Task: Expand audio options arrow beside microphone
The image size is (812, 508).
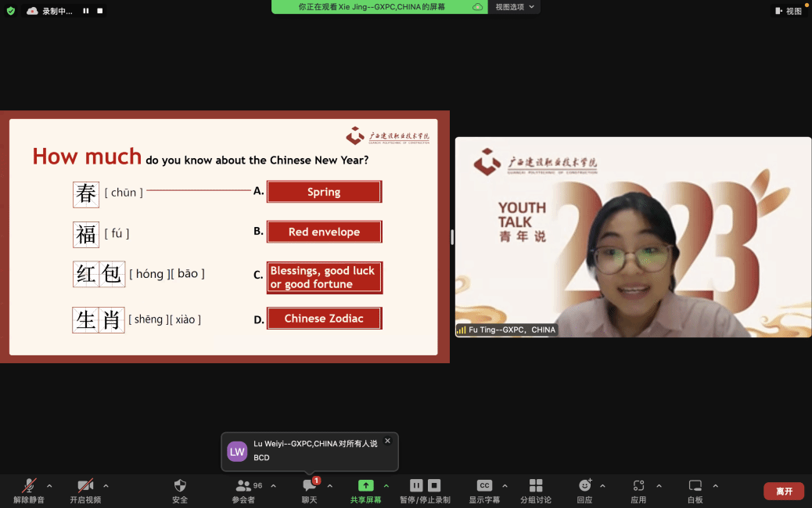Action: (49, 486)
